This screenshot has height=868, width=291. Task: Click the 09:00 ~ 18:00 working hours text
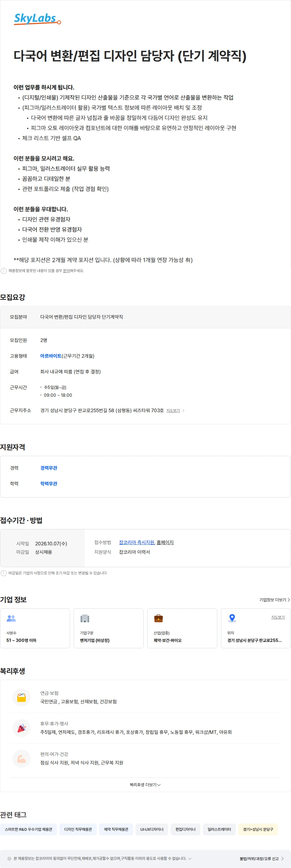[x=58, y=395]
